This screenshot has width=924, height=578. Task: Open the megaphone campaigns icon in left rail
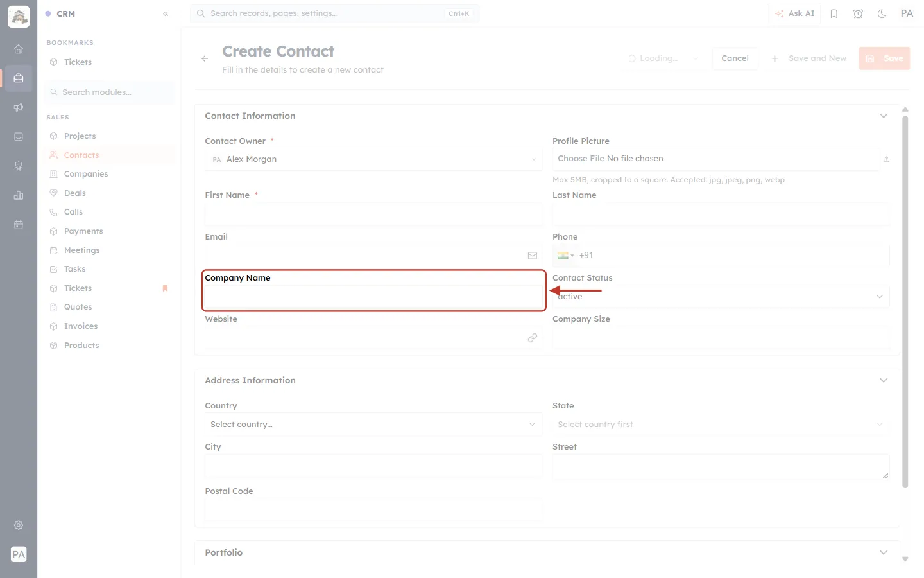(x=19, y=107)
